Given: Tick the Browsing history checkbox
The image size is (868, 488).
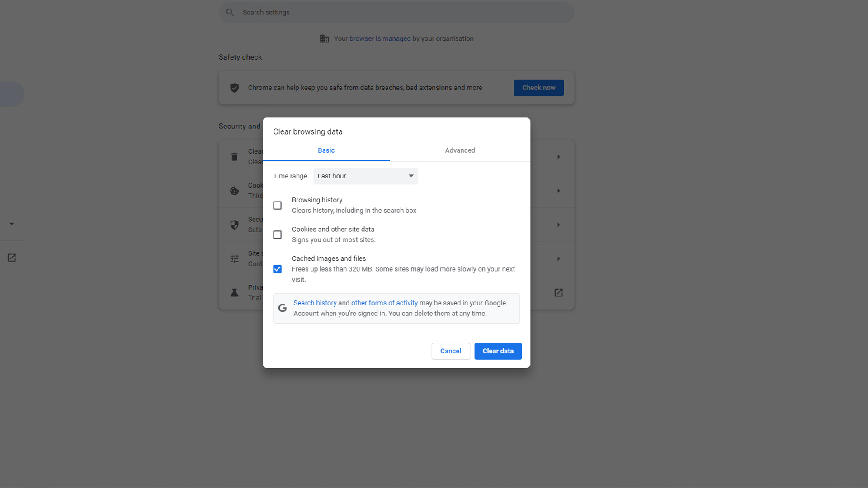Looking at the screenshot, I should pos(277,206).
